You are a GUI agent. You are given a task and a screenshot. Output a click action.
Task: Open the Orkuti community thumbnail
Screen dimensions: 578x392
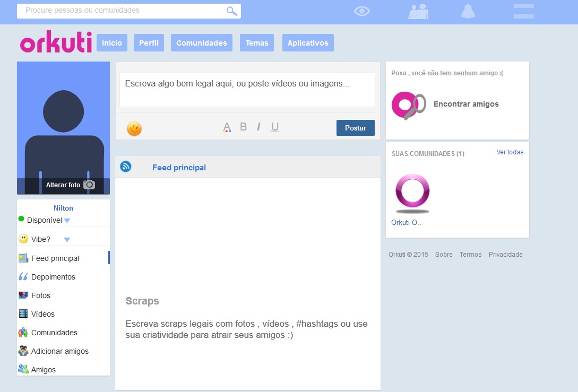tap(412, 194)
